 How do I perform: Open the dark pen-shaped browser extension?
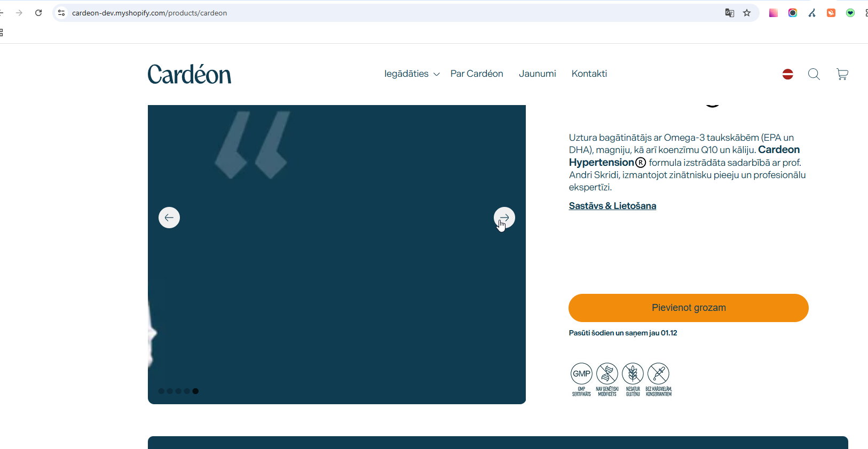812,13
